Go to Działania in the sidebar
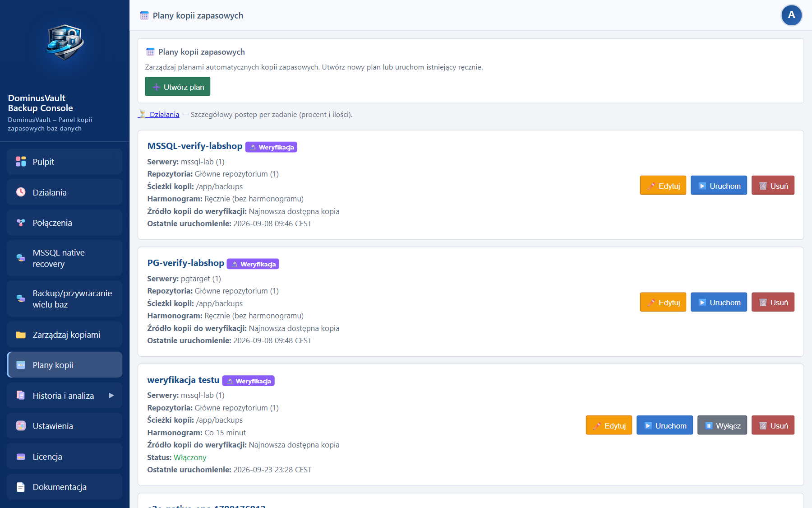The height and width of the screenshot is (508, 812). point(65,192)
